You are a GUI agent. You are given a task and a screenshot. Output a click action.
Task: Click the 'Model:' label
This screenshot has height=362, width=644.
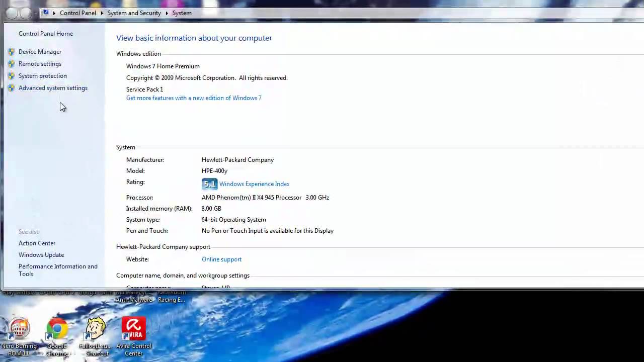pyautogui.click(x=135, y=171)
